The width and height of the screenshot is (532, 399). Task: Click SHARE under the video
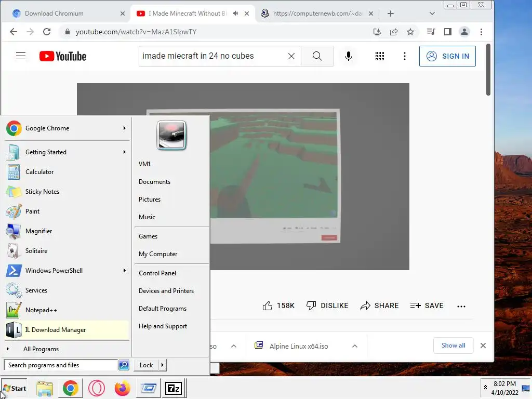click(379, 305)
